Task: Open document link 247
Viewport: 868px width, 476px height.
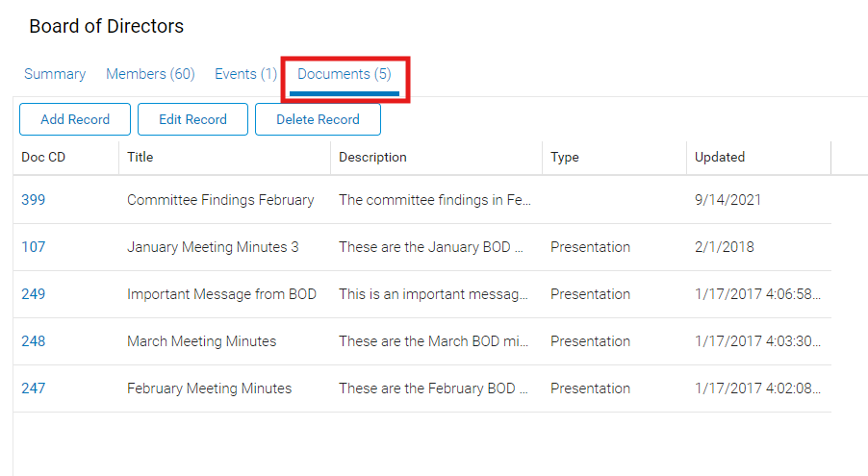Action: click(x=34, y=388)
